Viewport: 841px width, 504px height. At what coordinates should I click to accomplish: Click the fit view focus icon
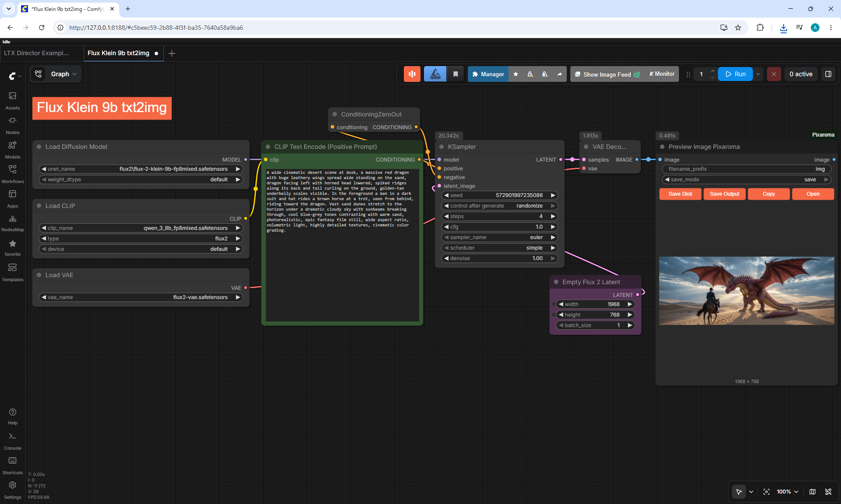(767, 492)
